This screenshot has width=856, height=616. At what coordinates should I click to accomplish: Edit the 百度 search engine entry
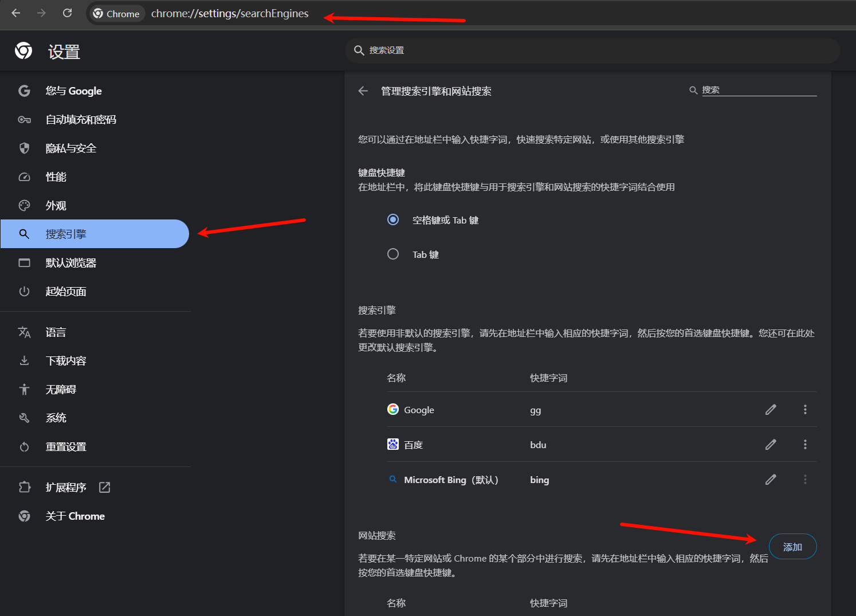pos(771,445)
